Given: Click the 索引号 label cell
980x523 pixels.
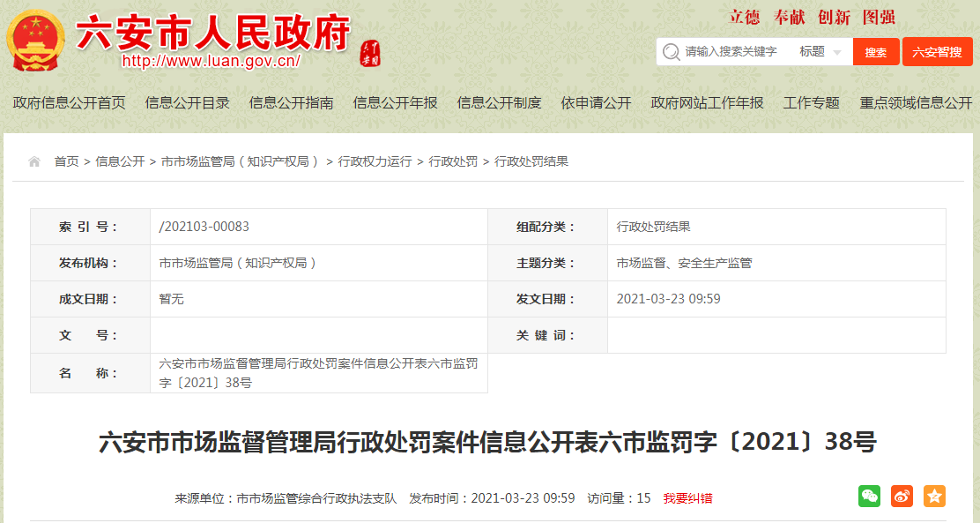Looking at the screenshot, I should [90, 227].
